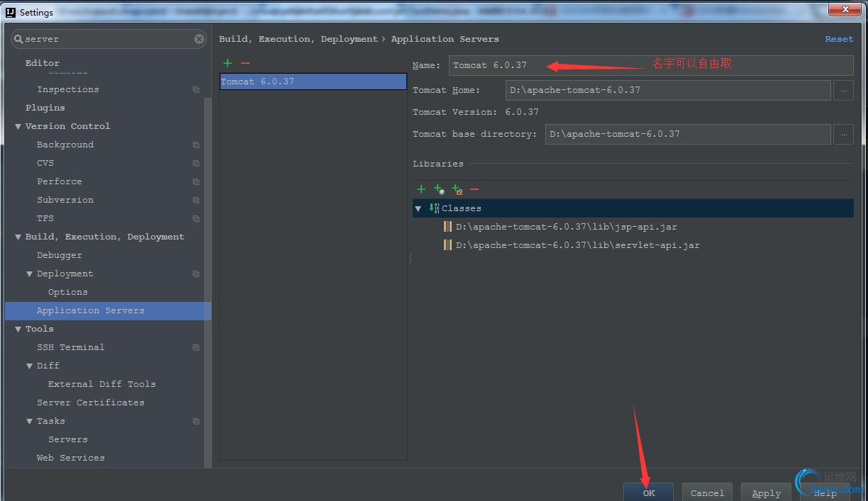Select CVS settings
The height and width of the screenshot is (501, 868).
[x=45, y=163]
